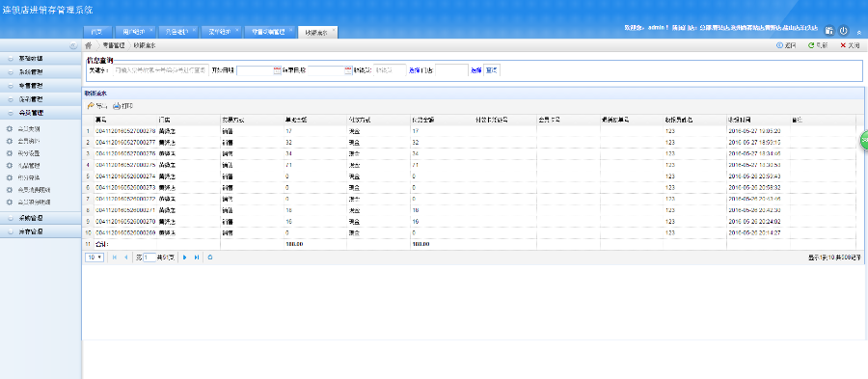The height and width of the screenshot is (379, 868).
Task: Focus the 关键字 keyword search field
Action: point(160,70)
